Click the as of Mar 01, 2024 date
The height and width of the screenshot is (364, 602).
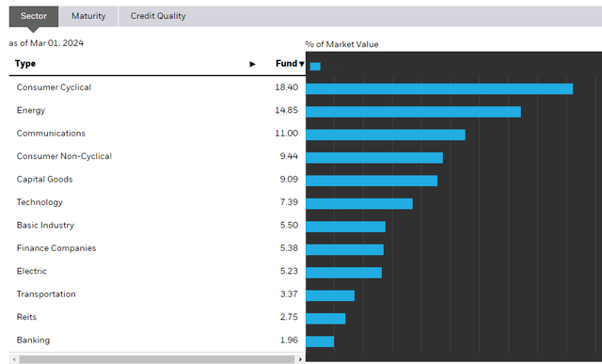pos(46,43)
